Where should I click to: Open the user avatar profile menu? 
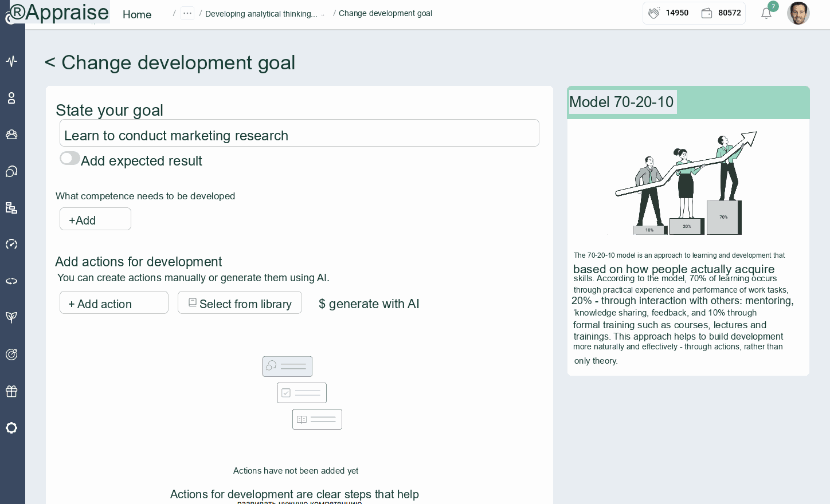pos(798,13)
